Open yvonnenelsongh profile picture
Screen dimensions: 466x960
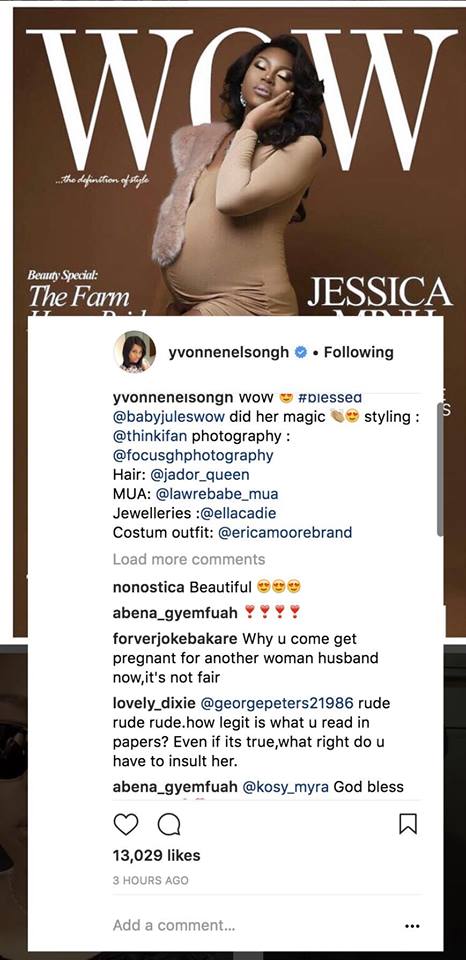coord(135,351)
